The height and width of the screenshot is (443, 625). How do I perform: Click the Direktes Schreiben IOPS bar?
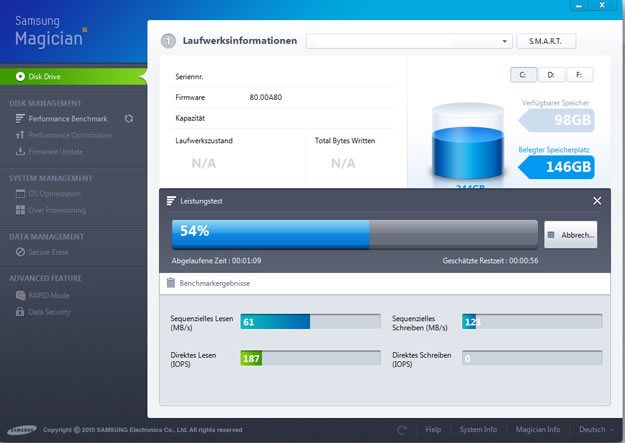pyautogui.click(x=532, y=358)
